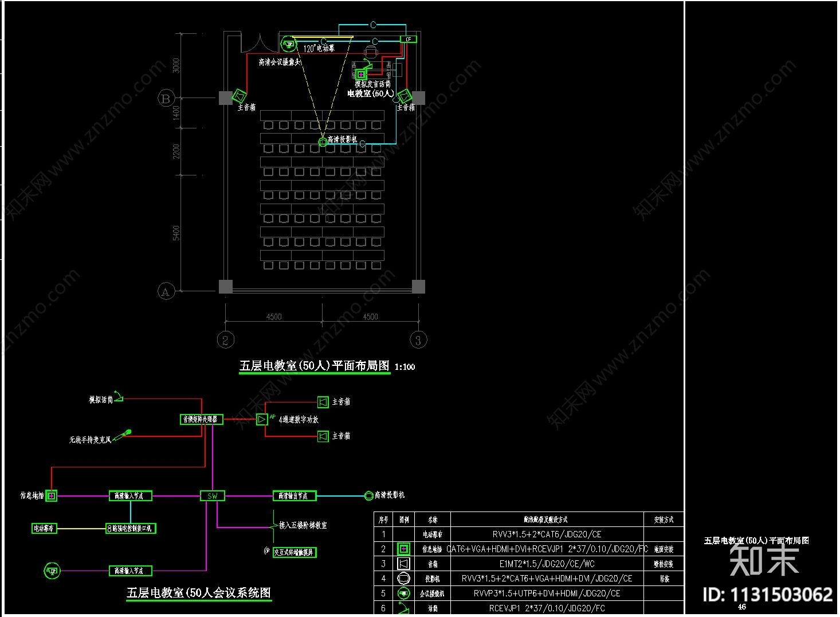The height and width of the screenshot is (617, 840).
Task: Select legend row 3 speaker icon
Action: (x=404, y=564)
